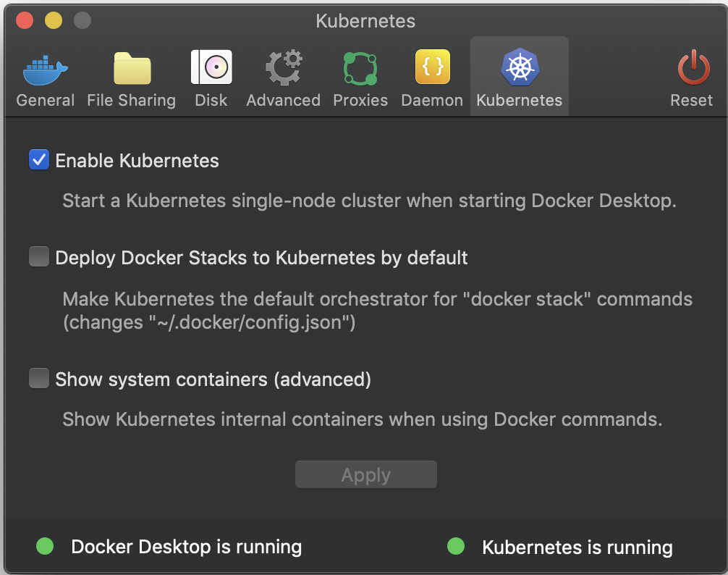Enable Deploy Docker Stacks to Kubernetes by default
Viewport: 728px width, 575px height.
point(38,256)
